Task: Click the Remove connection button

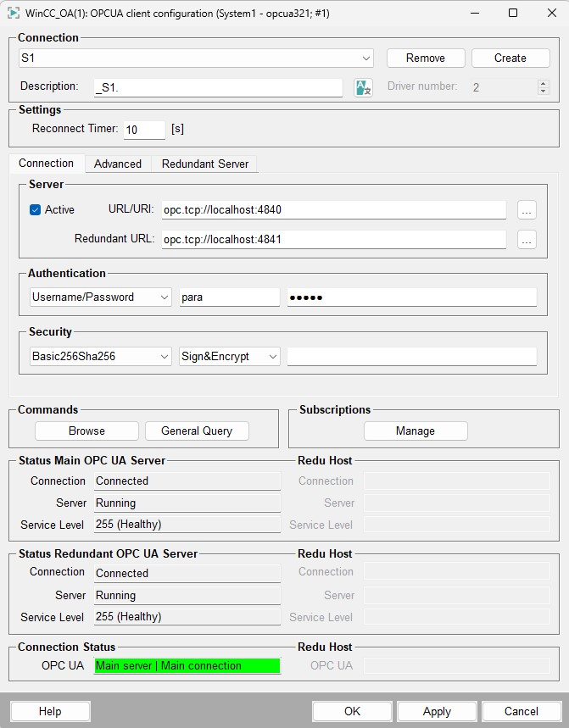Action: pyautogui.click(x=426, y=58)
